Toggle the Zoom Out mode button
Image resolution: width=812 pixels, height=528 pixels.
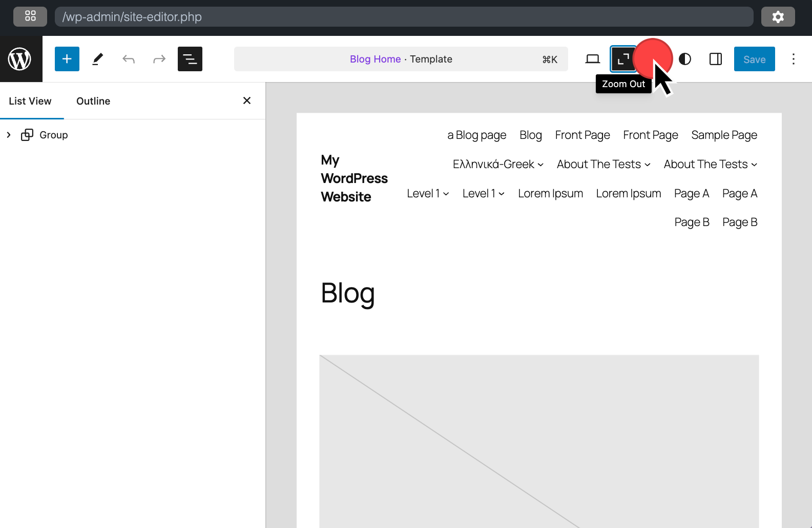click(x=623, y=59)
